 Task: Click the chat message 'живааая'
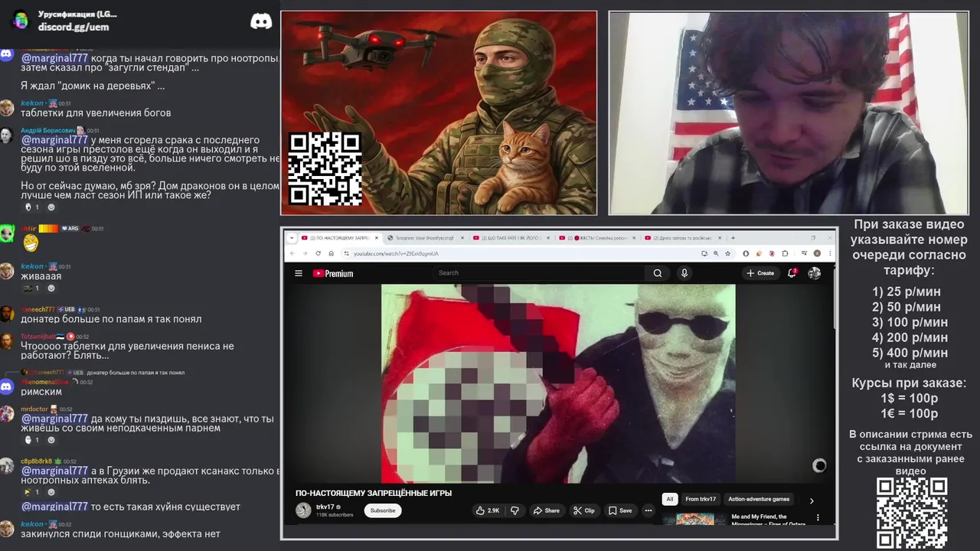(x=41, y=276)
